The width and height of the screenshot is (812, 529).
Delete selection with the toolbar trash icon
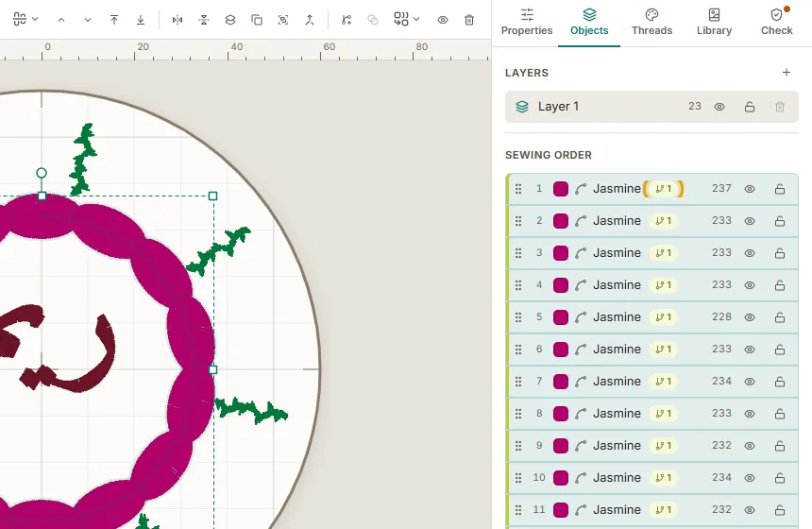469,20
